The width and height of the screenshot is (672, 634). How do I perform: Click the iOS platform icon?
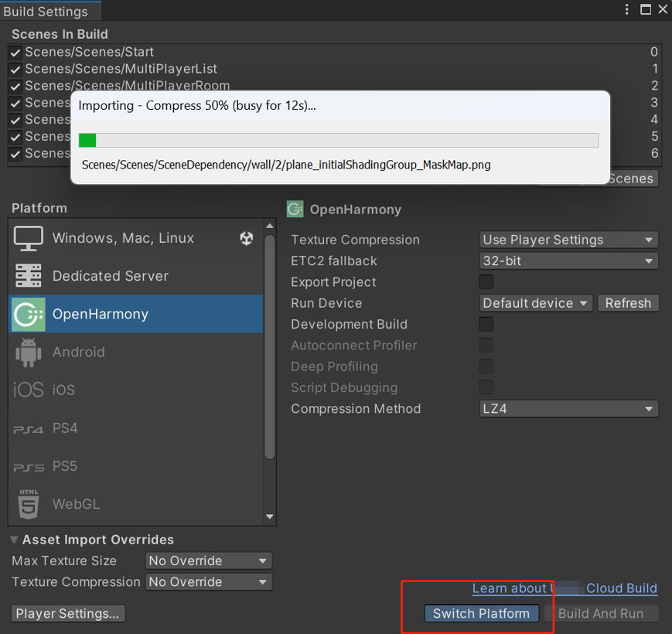point(29,390)
